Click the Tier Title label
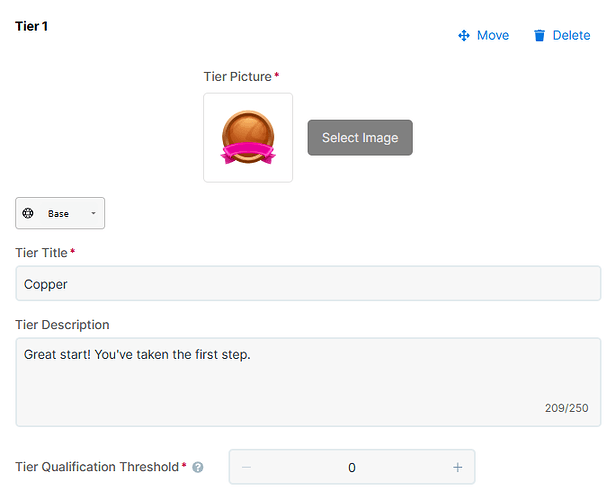616x500 pixels. pyautogui.click(x=42, y=253)
